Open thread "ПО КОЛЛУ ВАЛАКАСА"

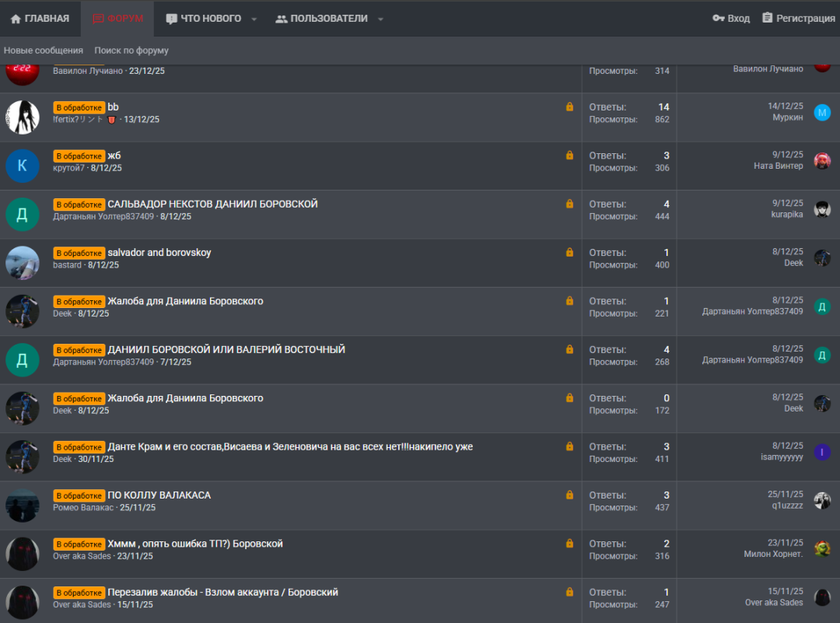click(x=159, y=495)
